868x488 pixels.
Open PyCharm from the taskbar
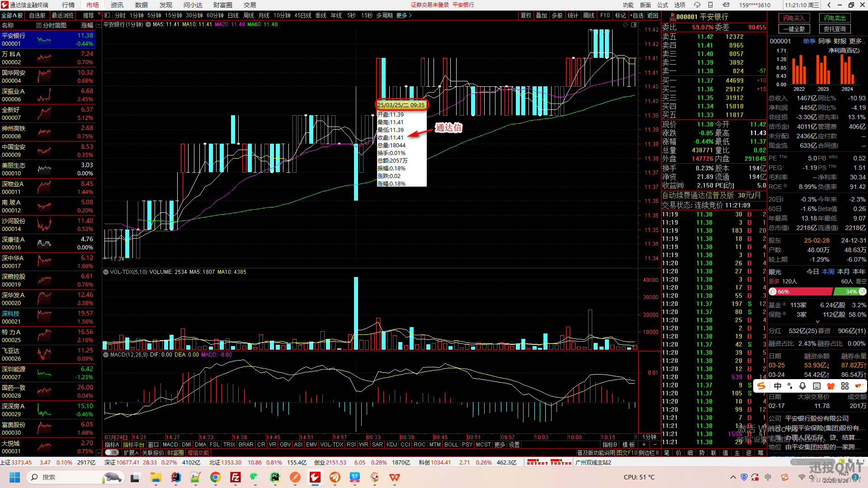pos(275,477)
